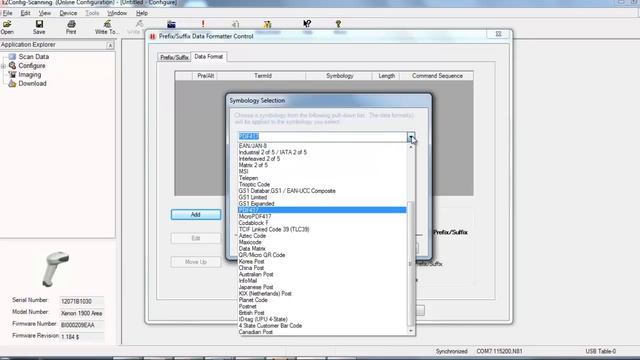Choose MSI from the symbology list

[x=322, y=171]
